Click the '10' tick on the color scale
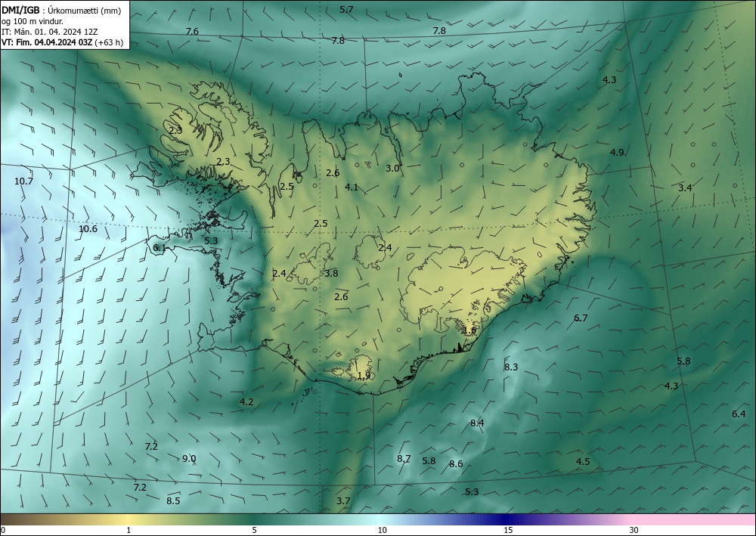The image size is (756, 536). point(382,531)
